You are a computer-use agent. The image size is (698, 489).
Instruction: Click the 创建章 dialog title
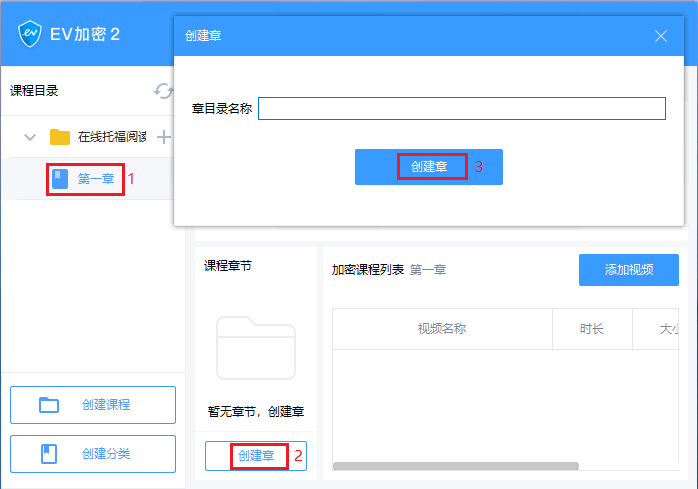203,36
